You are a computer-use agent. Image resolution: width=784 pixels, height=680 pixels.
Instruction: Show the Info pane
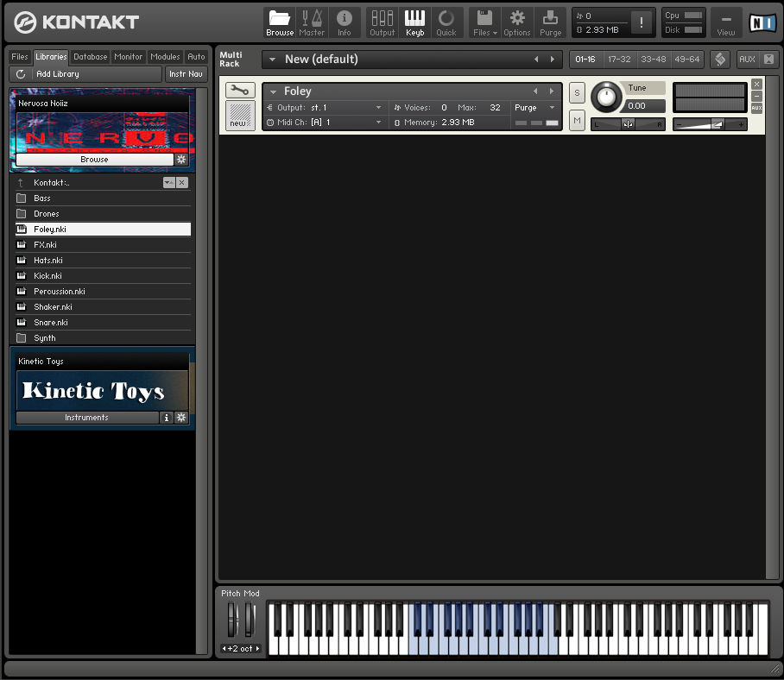click(x=344, y=23)
